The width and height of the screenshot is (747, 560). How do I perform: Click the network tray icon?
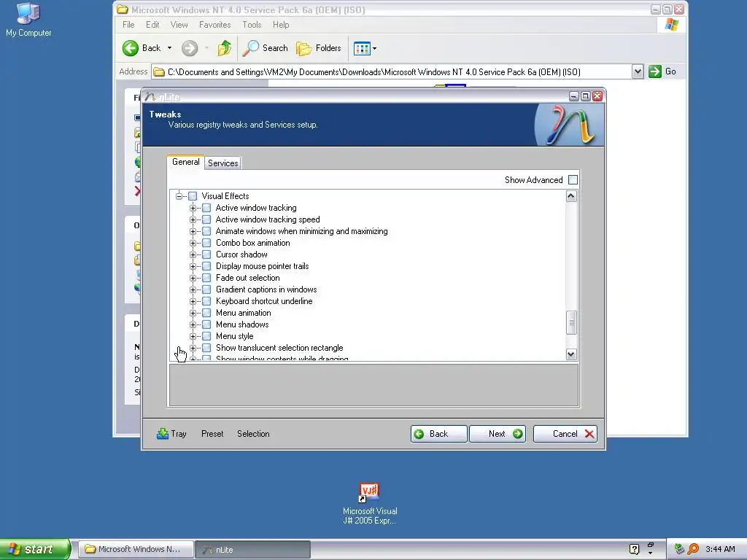679,549
